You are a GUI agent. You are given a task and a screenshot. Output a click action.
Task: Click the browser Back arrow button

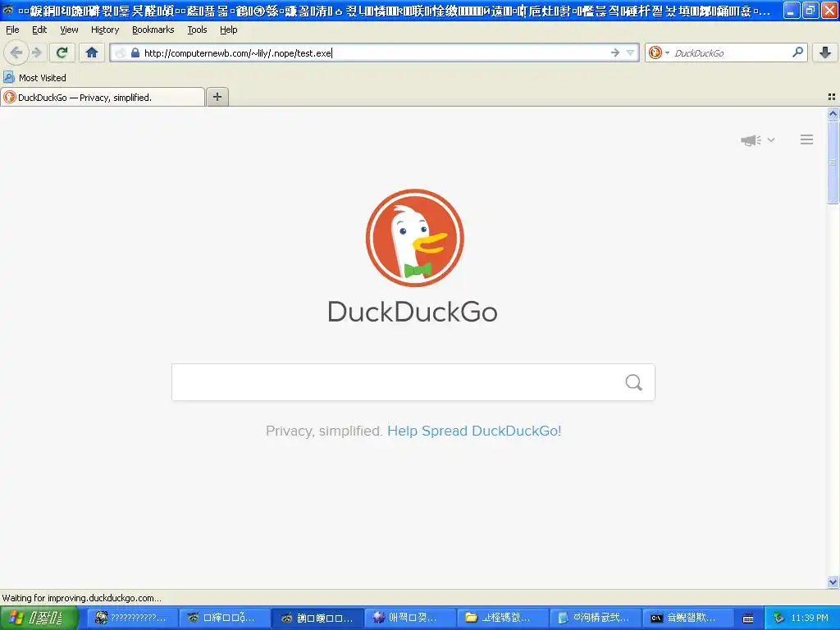16,52
